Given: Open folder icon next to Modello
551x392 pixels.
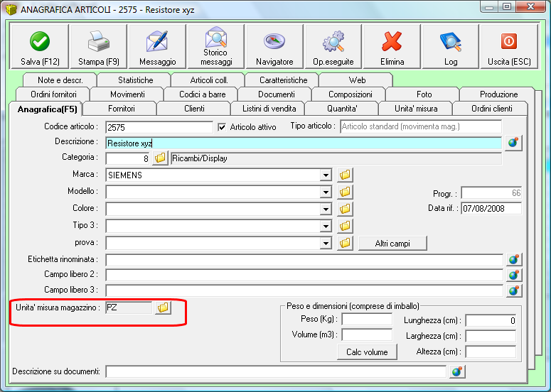Looking at the screenshot, I should pos(345,192).
